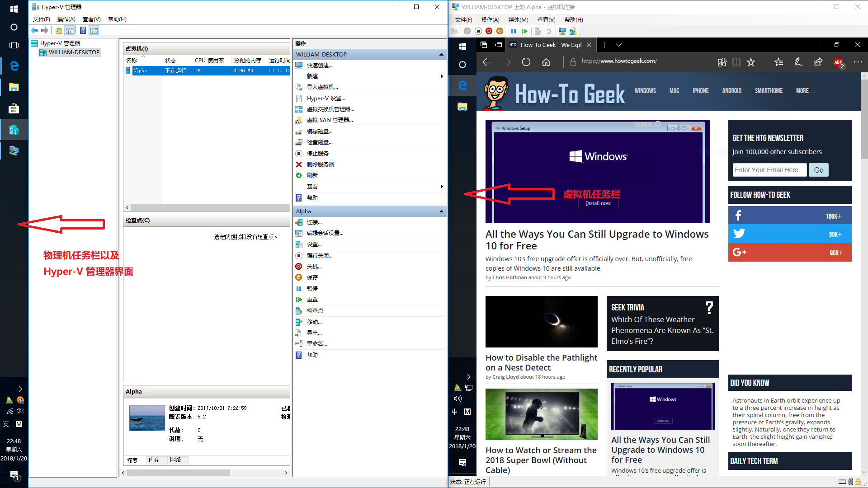Toggle Edge reading view icon

click(736, 62)
